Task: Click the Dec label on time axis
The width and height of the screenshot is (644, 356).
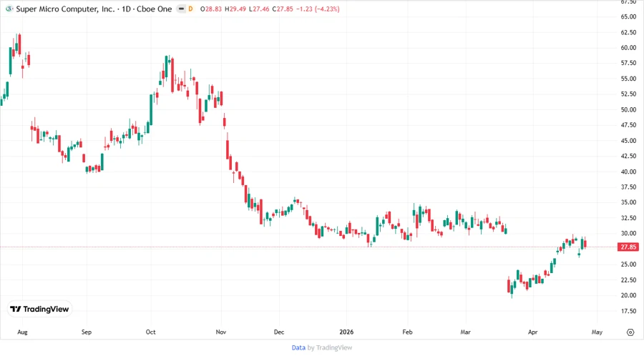Action: pyautogui.click(x=279, y=332)
